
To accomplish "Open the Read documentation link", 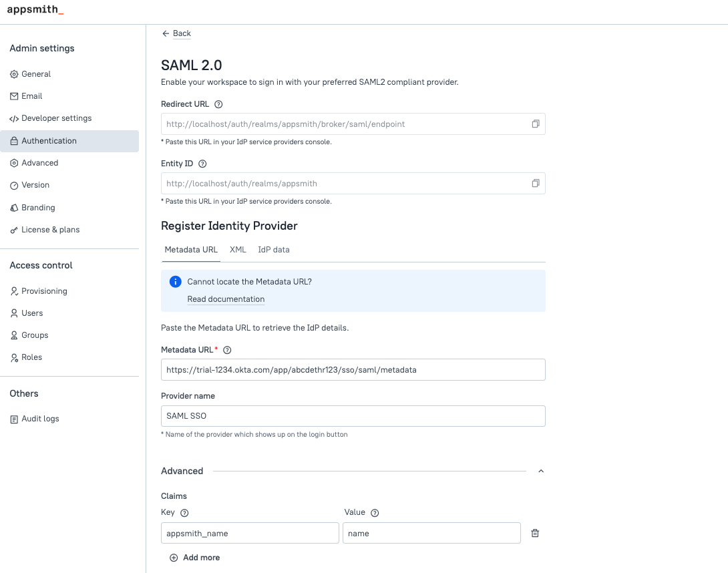I will pyautogui.click(x=226, y=299).
